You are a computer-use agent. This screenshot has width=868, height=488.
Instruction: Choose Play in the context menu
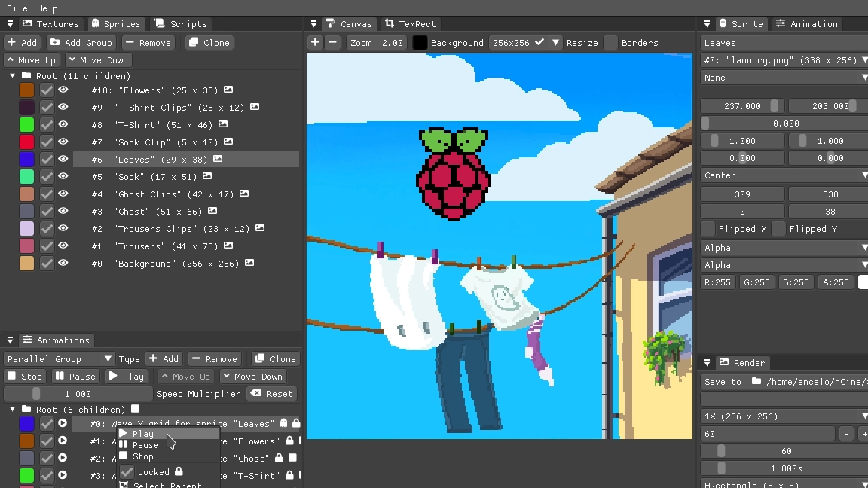click(168, 433)
